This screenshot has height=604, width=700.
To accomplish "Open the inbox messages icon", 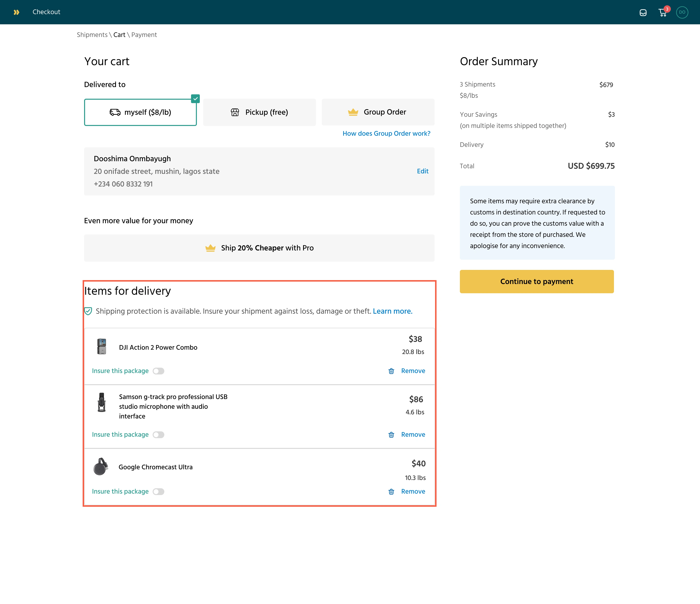I will [643, 12].
